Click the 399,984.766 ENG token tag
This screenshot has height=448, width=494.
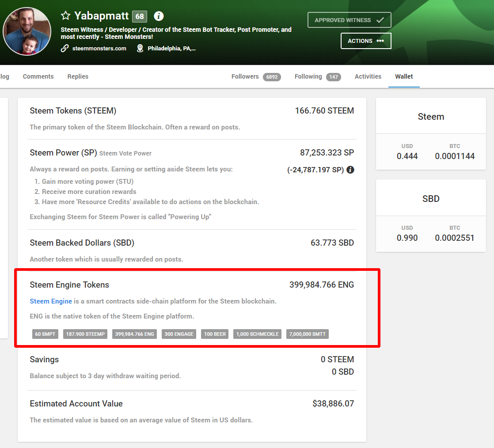point(134,334)
